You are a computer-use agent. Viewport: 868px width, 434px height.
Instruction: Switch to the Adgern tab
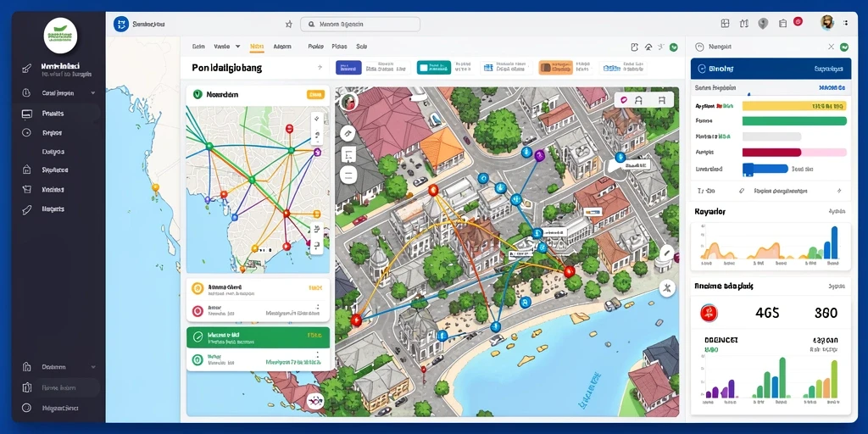282,47
